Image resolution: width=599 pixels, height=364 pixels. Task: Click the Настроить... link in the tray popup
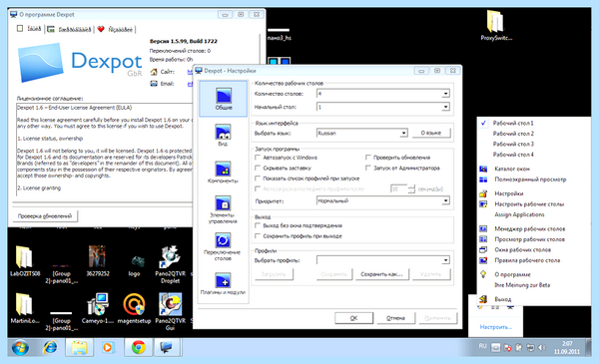[x=495, y=327]
